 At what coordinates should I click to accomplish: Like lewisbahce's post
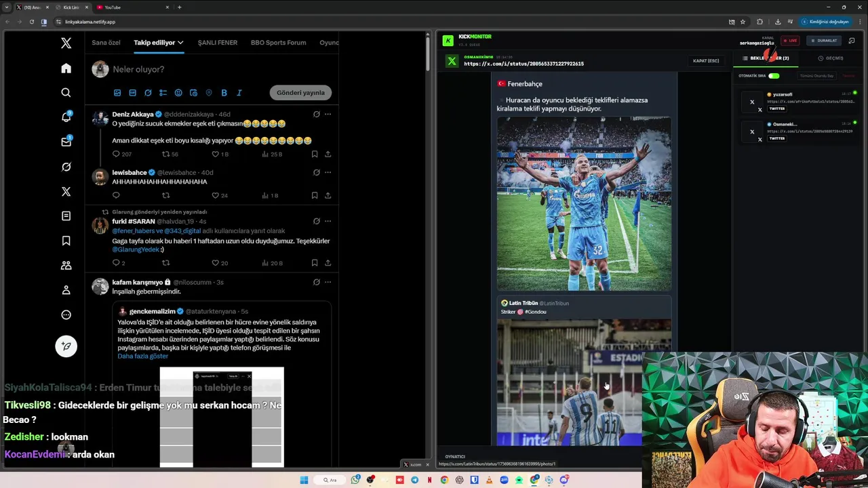pos(215,195)
